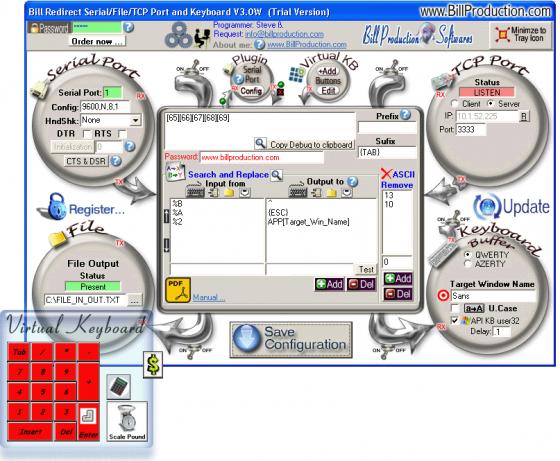This screenshot has height=461, width=560.
Task: Move search entry down with arrow
Action: pos(166,246)
